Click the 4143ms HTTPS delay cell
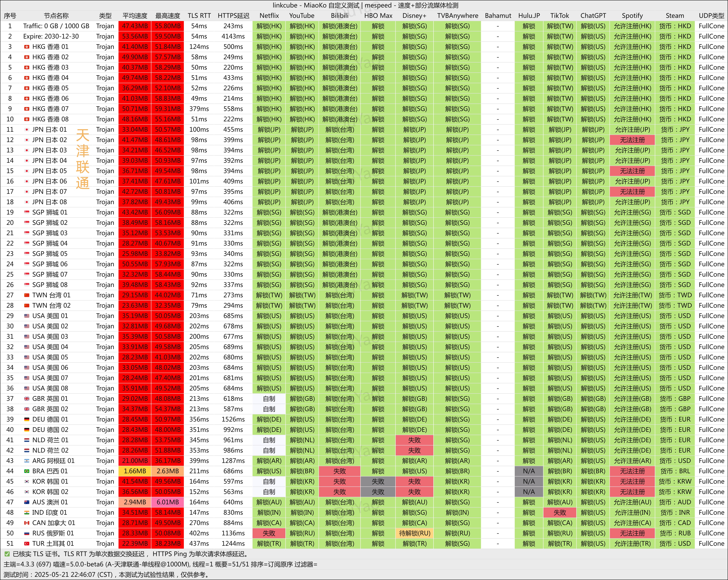Screen dimensions: 728x580 [x=233, y=36]
